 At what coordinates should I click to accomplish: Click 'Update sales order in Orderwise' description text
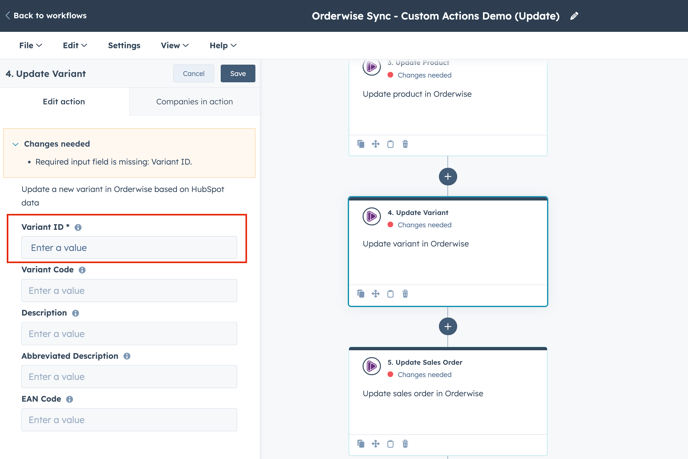coord(423,394)
